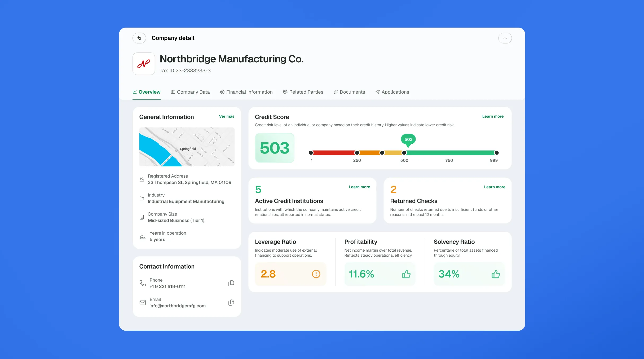Viewport: 644px width, 359px height.
Task: Click the Northbridge company logo
Action: [x=144, y=64]
